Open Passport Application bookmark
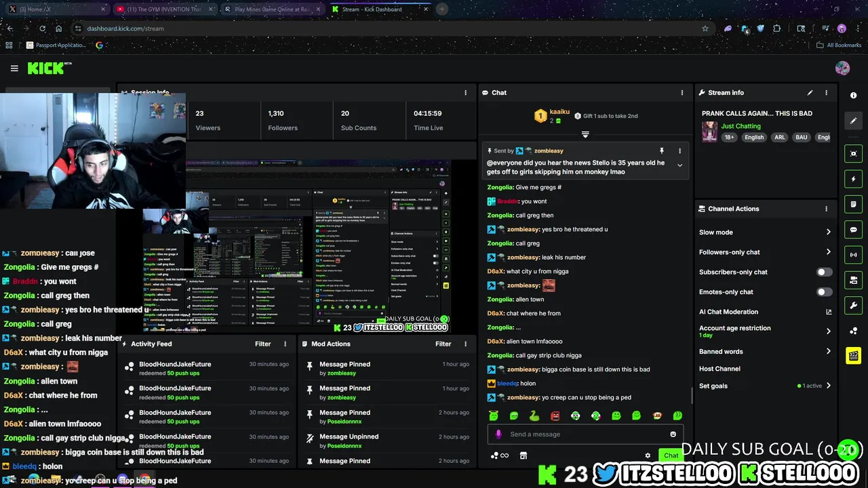The width and height of the screenshot is (868, 488). pyautogui.click(x=56, y=45)
